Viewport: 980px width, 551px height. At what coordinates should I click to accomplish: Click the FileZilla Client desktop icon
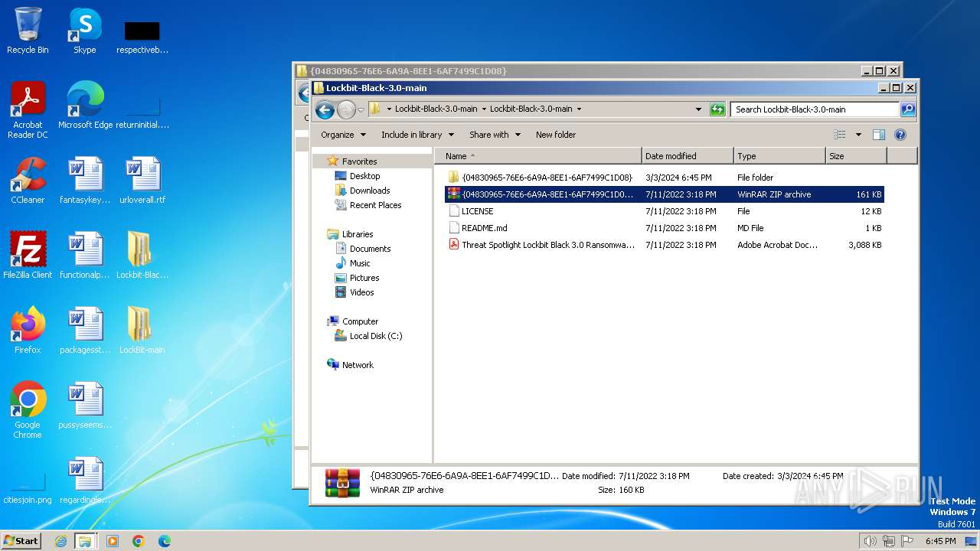pyautogui.click(x=28, y=256)
